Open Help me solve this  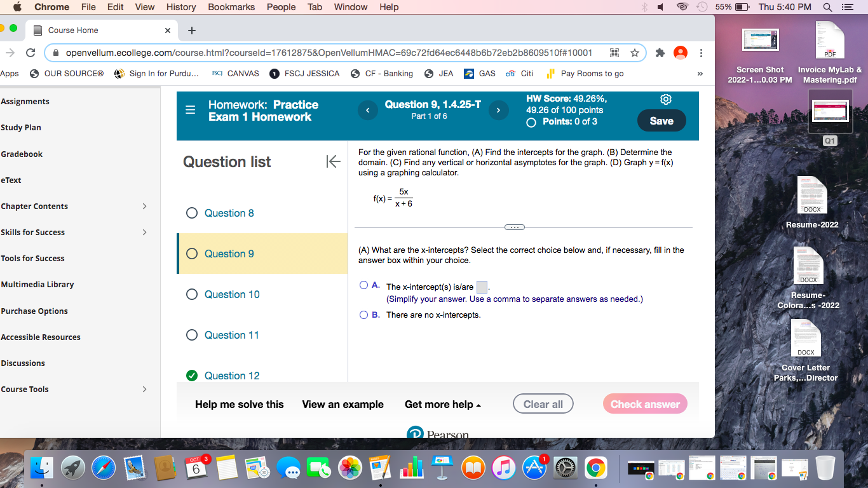point(240,404)
